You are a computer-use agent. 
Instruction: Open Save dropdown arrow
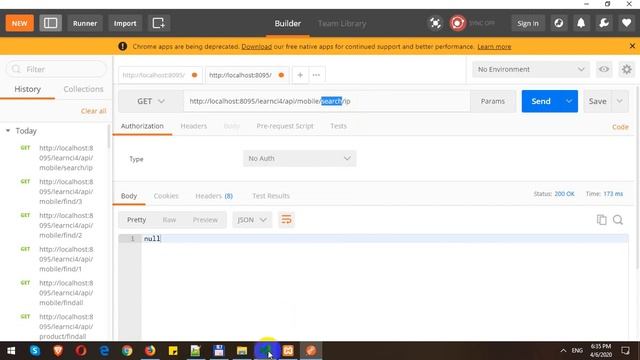pyautogui.click(x=620, y=101)
